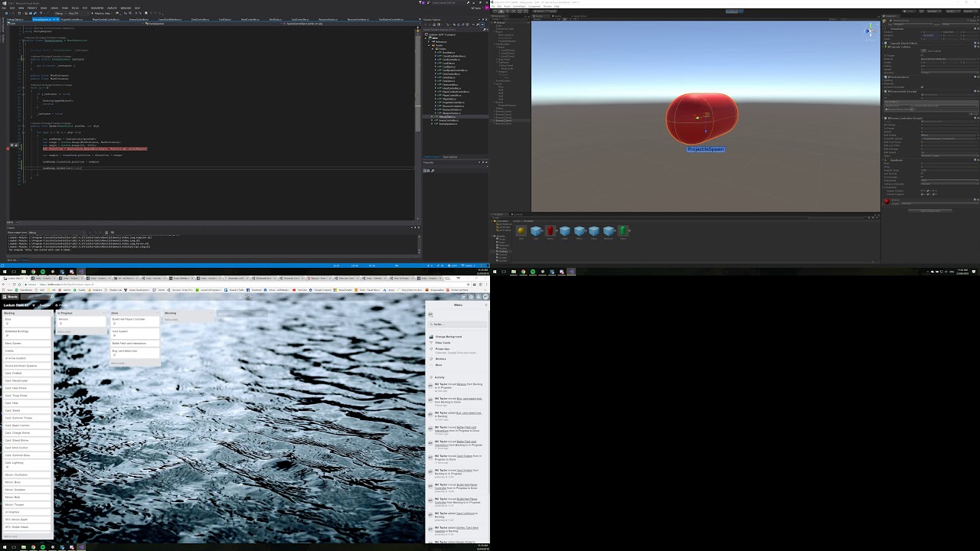Click the Add Component button in Inspector
Viewport: 980px width, 551px height.
tap(930, 210)
